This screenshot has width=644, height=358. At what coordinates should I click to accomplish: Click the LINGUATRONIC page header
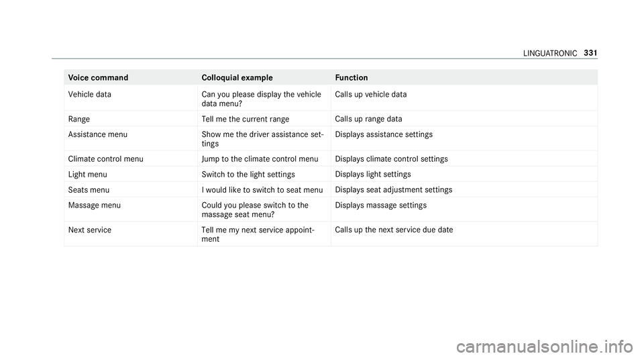pyautogui.click(x=550, y=54)
